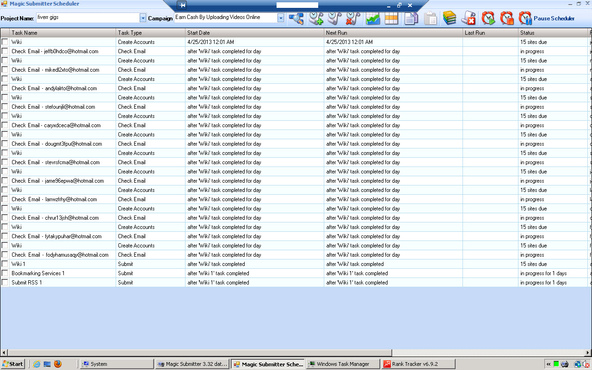
Task: Click the green square system tray icon
Action: [556, 364]
